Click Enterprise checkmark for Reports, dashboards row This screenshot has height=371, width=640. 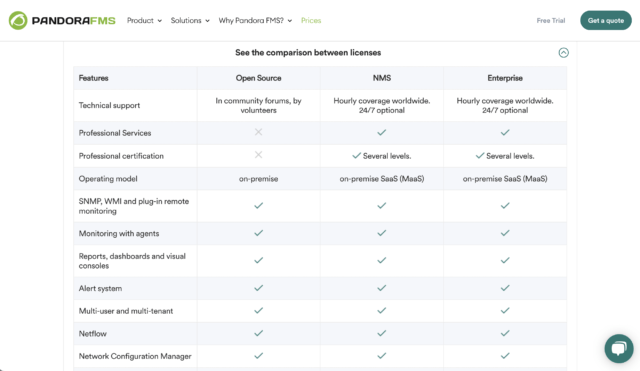click(505, 260)
